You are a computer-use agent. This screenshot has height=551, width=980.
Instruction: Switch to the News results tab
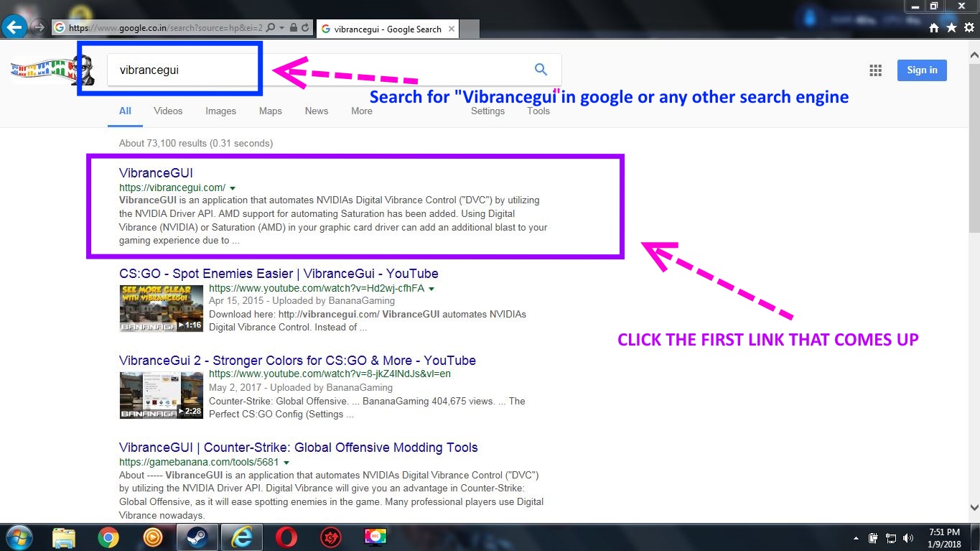[x=316, y=111]
